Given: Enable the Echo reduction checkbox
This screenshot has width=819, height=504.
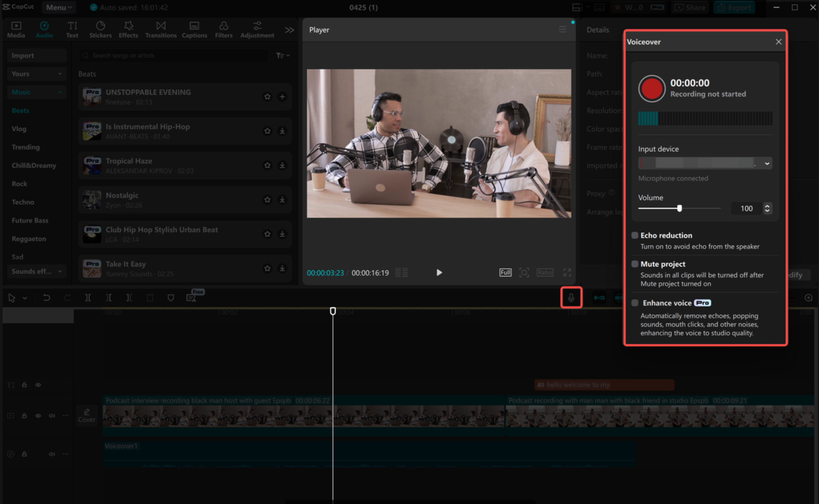Looking at the screenshot, I should 635,235.
